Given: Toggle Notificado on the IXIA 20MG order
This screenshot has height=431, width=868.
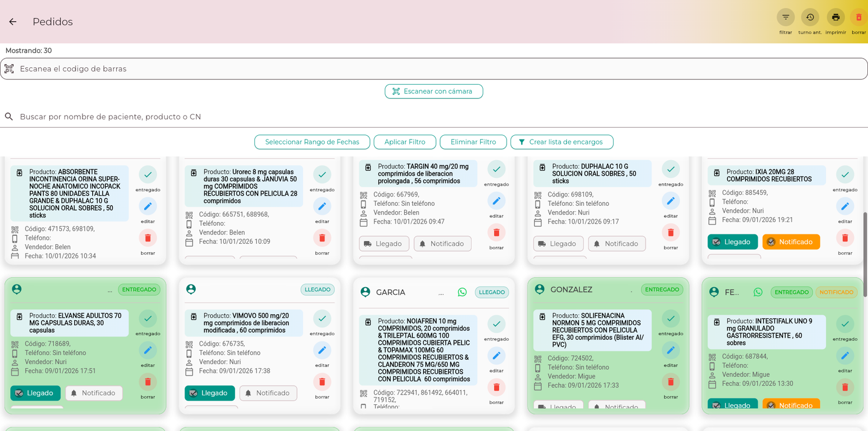Looking at the screenshot, I should click(x=790, y=242).
